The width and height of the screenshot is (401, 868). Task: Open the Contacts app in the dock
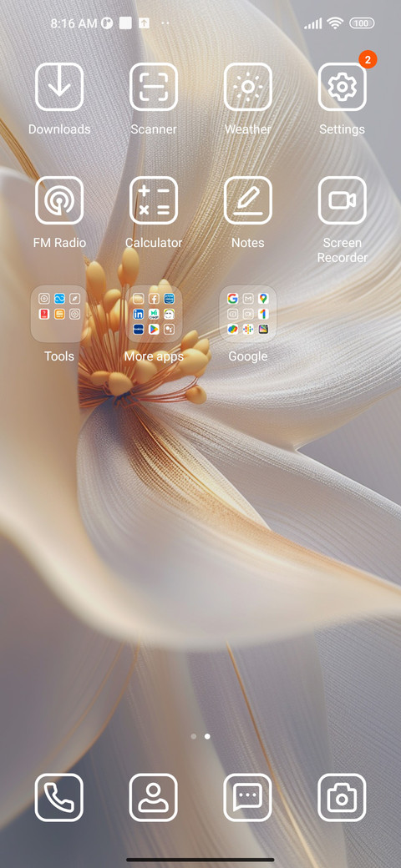(154, 798)
